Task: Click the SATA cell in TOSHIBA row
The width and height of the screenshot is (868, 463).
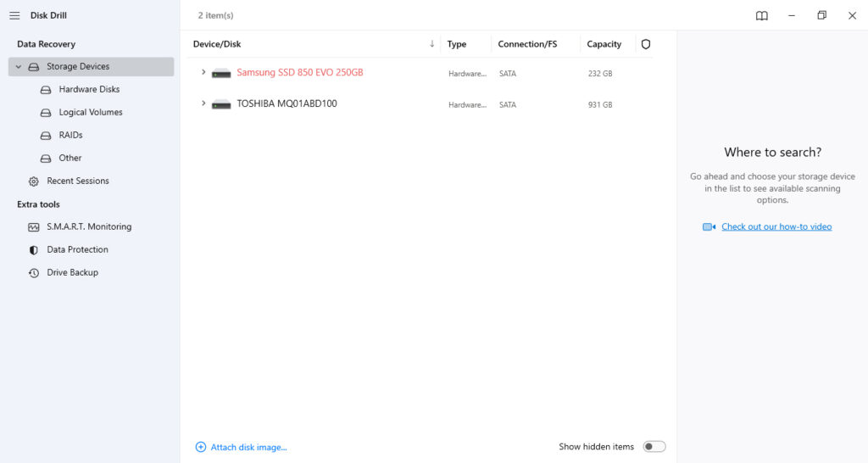Action: point(508,104)
